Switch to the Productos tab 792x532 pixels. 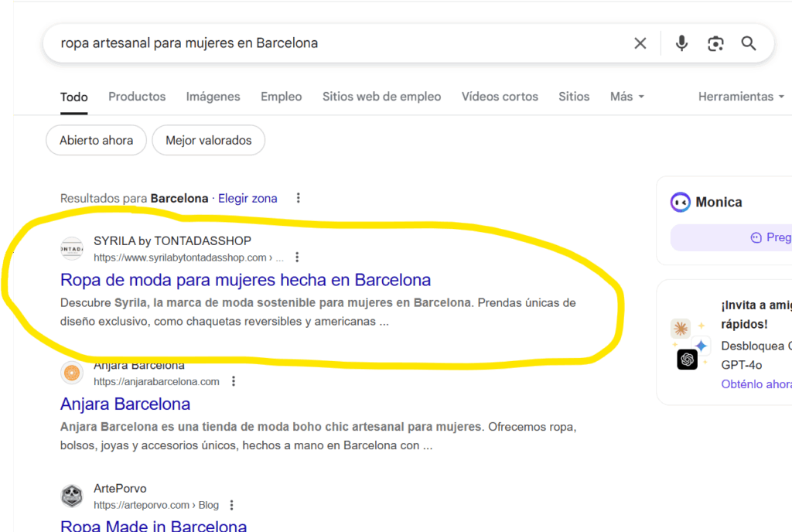pos(137,97)
